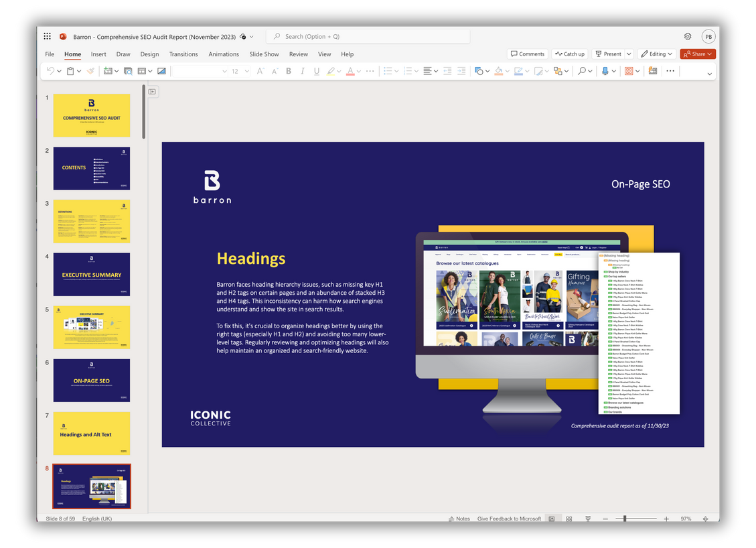
Task: Start slideshow from status bar icon
Action: pyautogui.click(x=588, y=519)
